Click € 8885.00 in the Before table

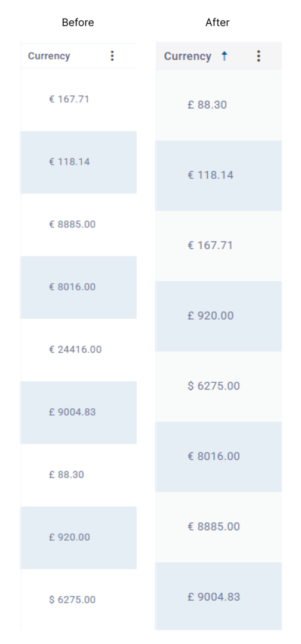coord(72,224)
